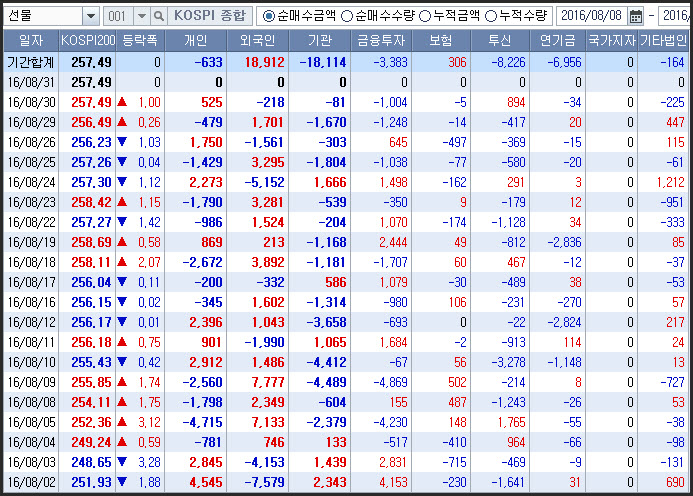The width and height of the screenshot is (693, 496).
Task: Click the 16/08/03 date cell
Action: [x=31, y=462]
